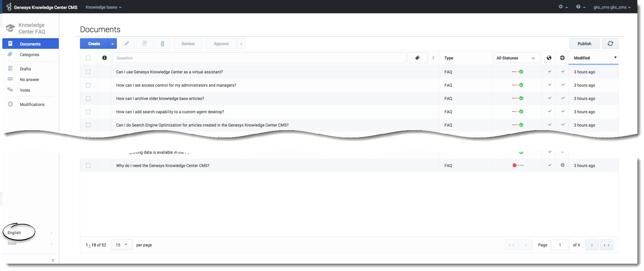The image size is (644, 271).
Task: Click the Publish button
Action: coord(584,44)
